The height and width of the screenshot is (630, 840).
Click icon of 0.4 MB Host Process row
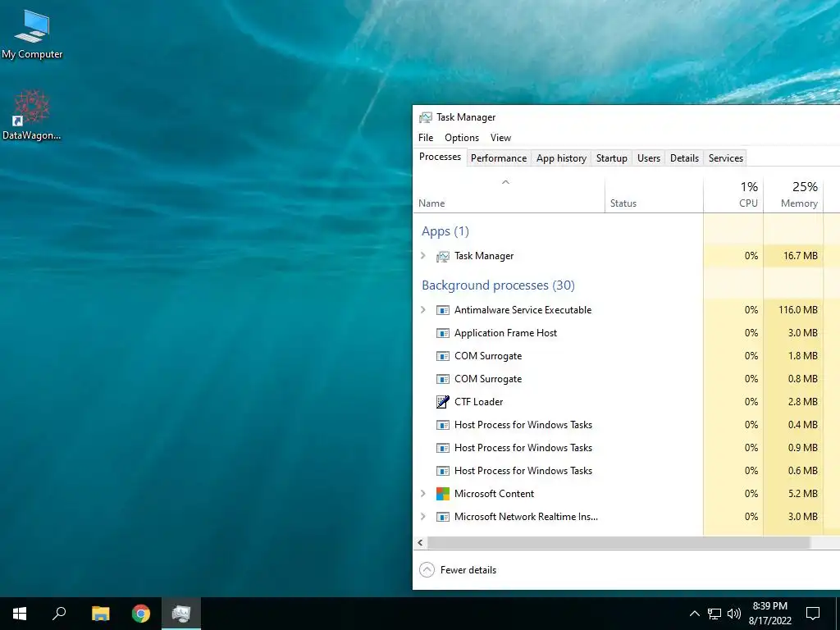tap(442, 426)
